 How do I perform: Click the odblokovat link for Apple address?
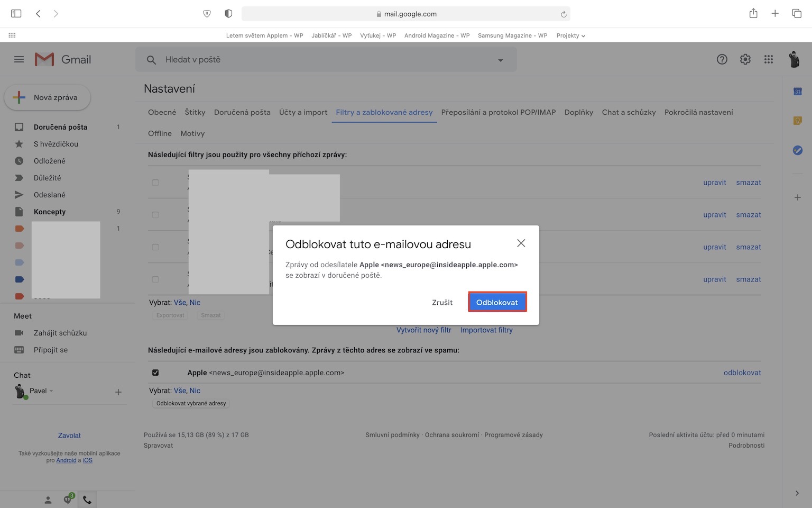pyautogui.click(x=742, y=373)
